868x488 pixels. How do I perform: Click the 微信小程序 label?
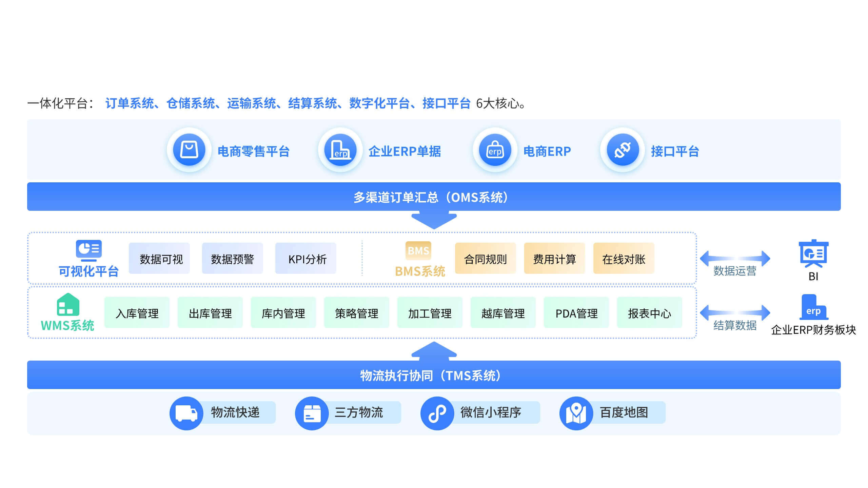(x=491, y=412)
